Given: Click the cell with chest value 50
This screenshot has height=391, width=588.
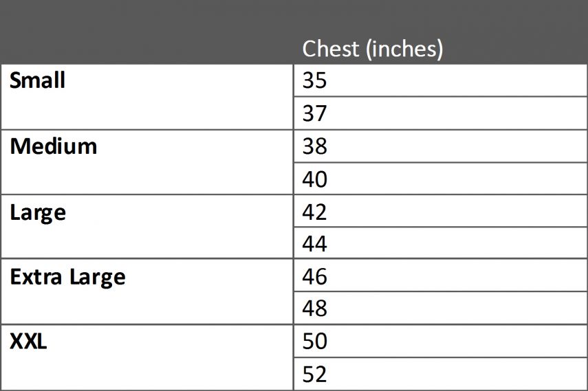Looking at the screenshot, I should tap(440, 341).
